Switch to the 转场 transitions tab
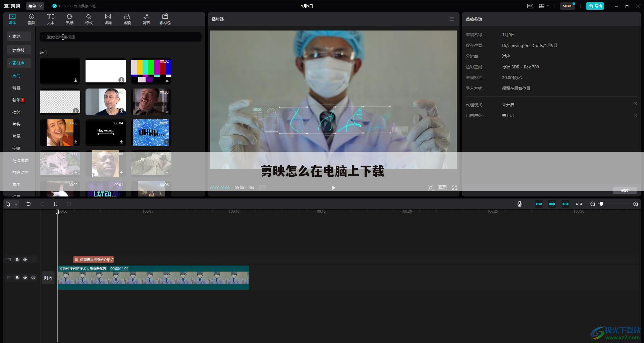This screenshot has height=343, width=644. (x=108, y=19)
